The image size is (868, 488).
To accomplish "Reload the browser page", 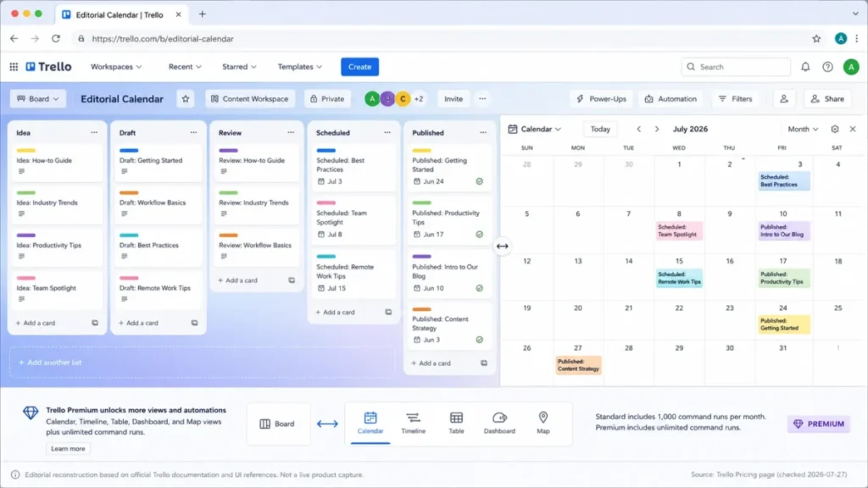I will click(x=56, y=39).
